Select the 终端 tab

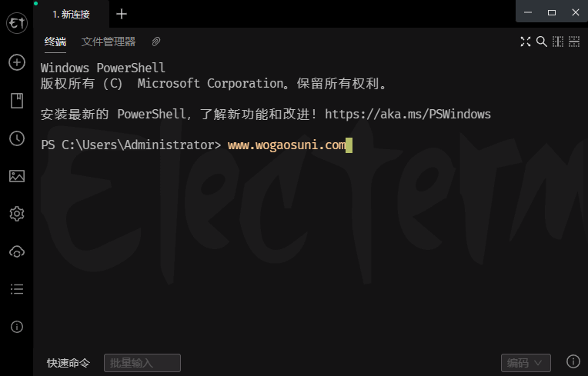point(55,42)
